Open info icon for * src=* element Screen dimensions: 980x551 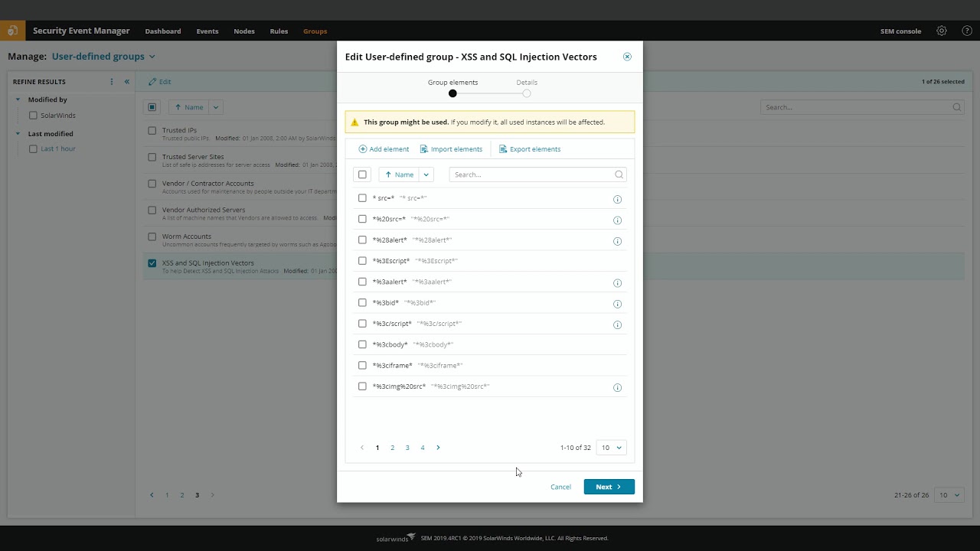617,199
